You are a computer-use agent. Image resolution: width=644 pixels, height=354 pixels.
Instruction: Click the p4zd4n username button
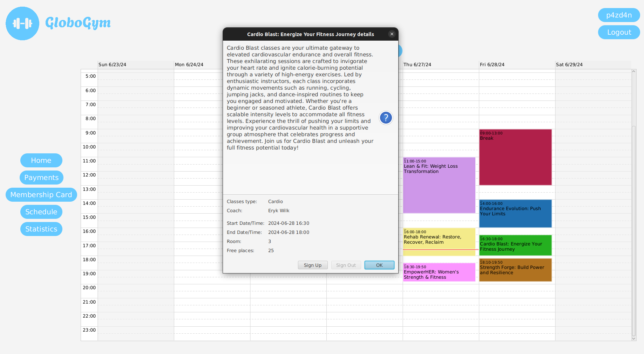coord(619,15)
